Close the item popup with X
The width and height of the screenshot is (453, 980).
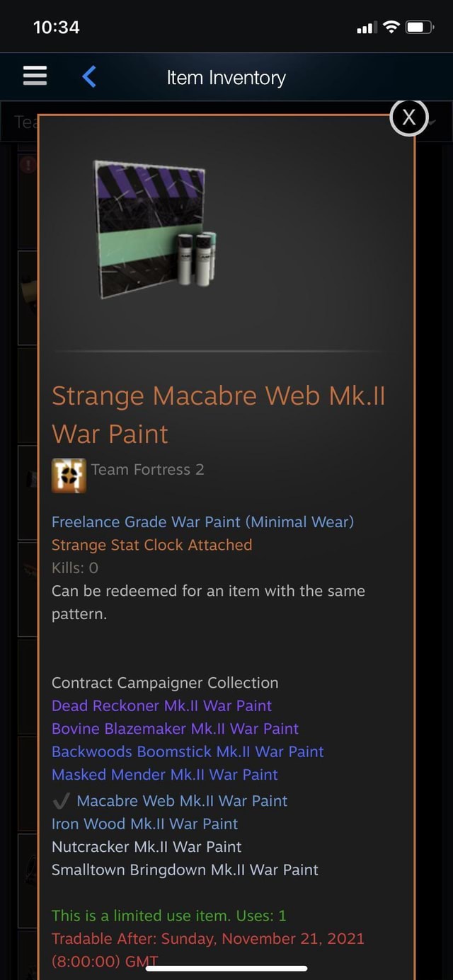[x=409, y=117]
